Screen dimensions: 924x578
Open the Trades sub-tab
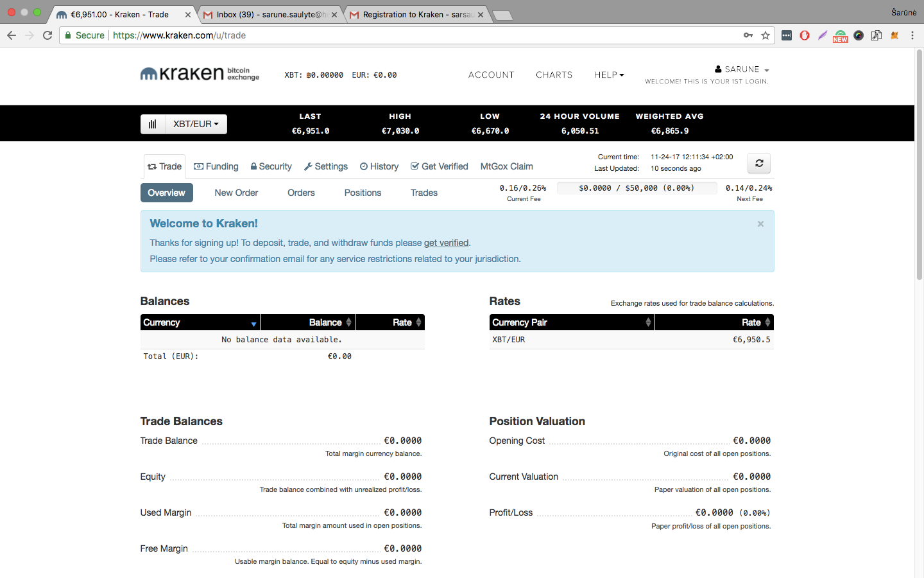point(424,193)
